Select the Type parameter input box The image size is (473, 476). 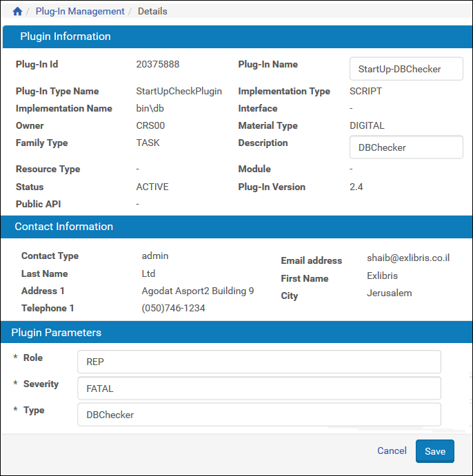(259, 415)
